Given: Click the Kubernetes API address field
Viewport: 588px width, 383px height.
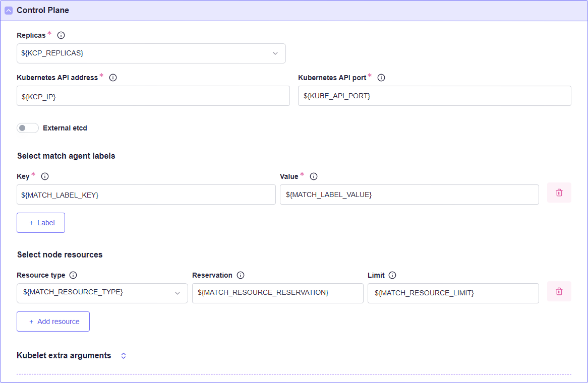Looking at the screenshot, I should [153, 96].
